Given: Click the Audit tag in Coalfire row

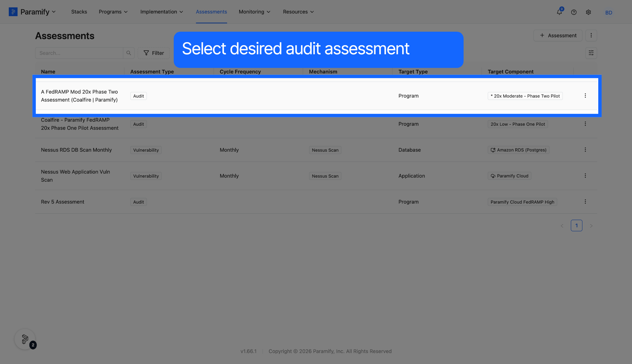Looking at the screenshot, I should 138,124.
